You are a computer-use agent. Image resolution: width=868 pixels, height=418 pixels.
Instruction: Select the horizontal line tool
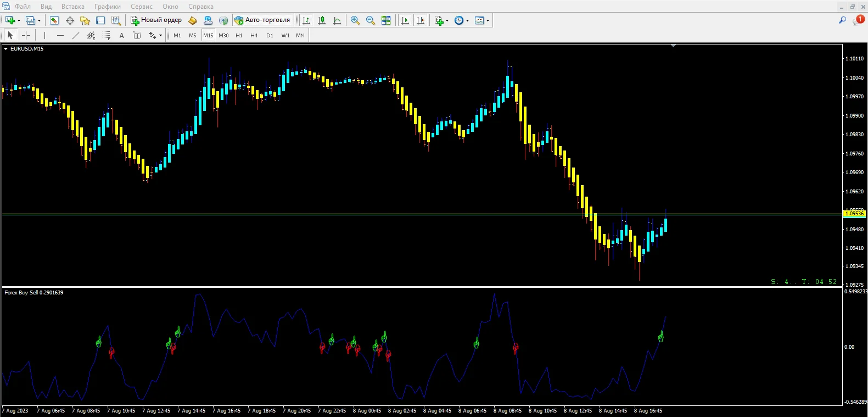60,35
